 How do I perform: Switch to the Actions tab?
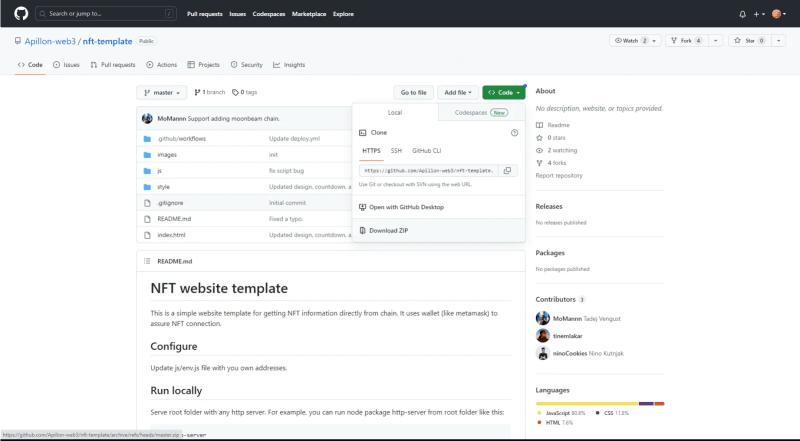tap(161, 65)
